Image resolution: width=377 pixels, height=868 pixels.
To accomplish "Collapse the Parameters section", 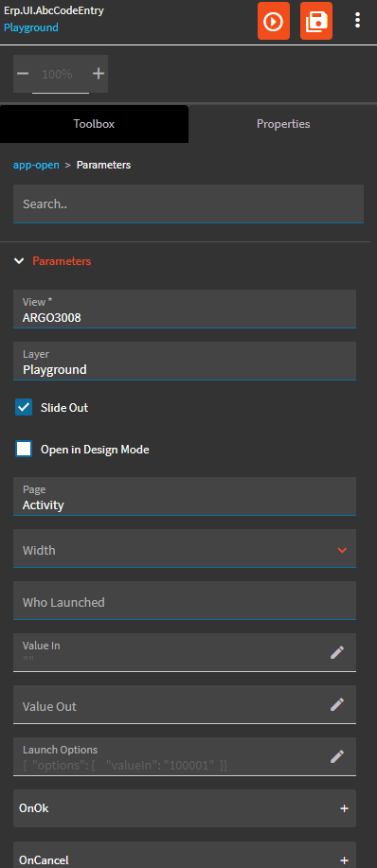I will click(x=19, y=260).
